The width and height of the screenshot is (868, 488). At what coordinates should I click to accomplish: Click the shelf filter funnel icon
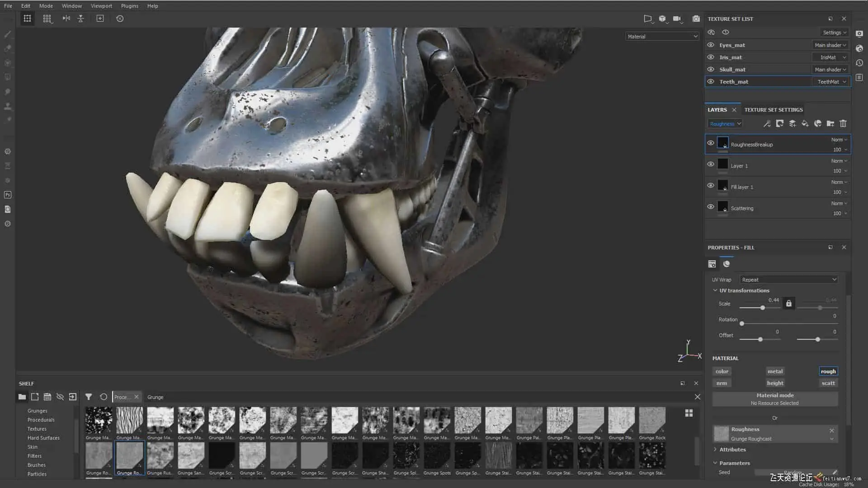89,397
